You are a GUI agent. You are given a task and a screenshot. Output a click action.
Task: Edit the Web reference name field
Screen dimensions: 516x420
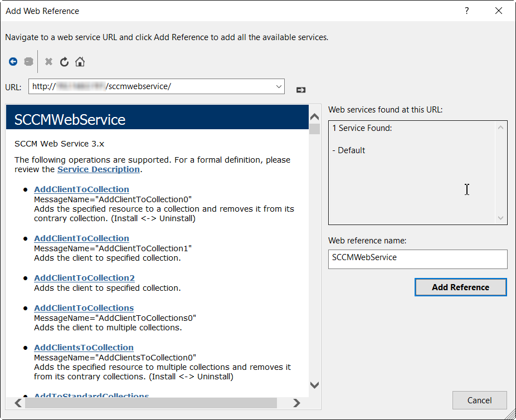click(417, 259)
